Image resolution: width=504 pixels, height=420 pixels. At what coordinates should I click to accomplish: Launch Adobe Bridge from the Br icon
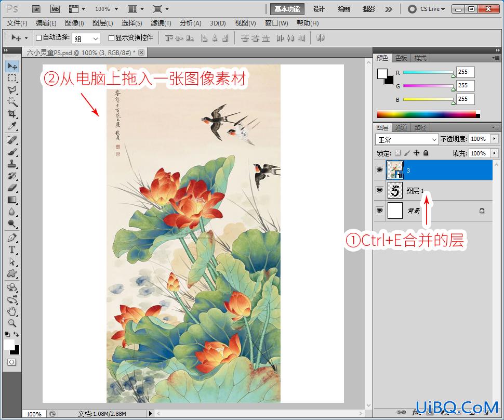pyautogui.click(x=37, y=9)
